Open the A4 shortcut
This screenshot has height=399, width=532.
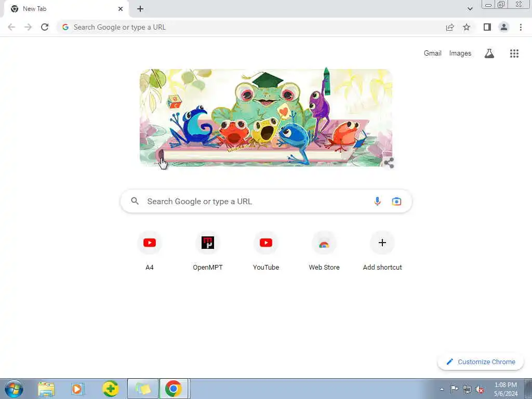149,251
